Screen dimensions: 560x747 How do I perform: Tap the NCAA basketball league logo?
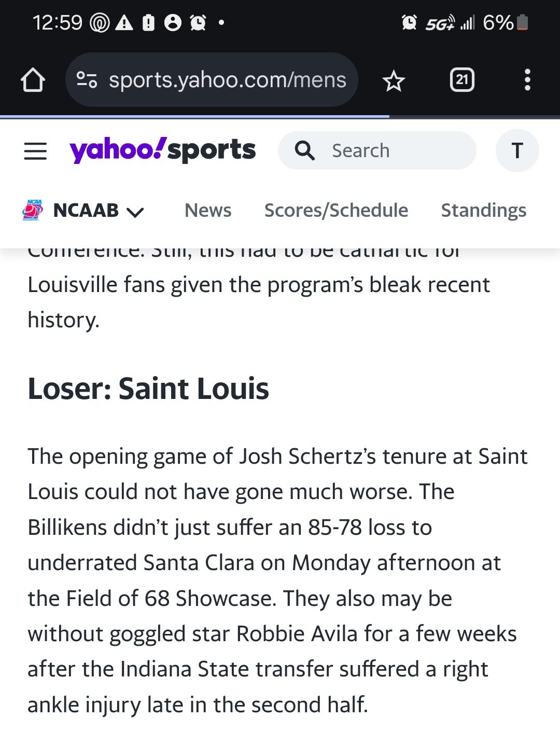(33, 210)
